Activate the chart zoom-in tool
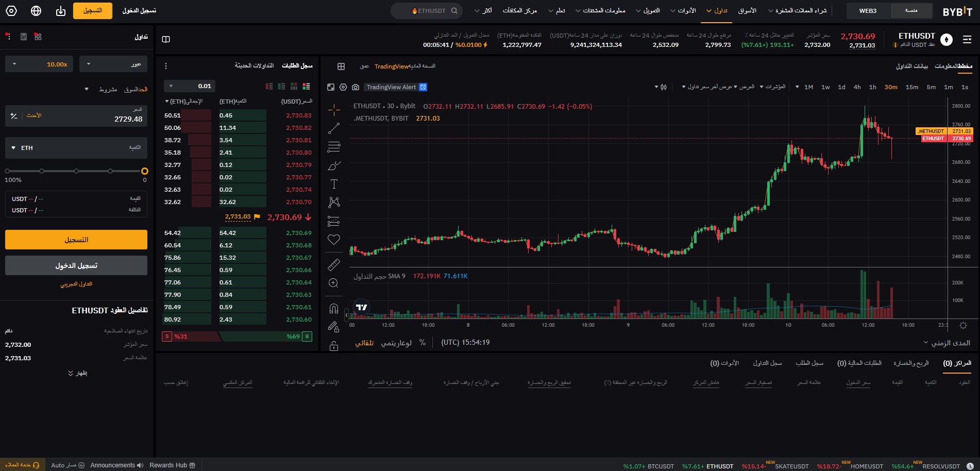This screenshot has height=471, width=980. 334,283
